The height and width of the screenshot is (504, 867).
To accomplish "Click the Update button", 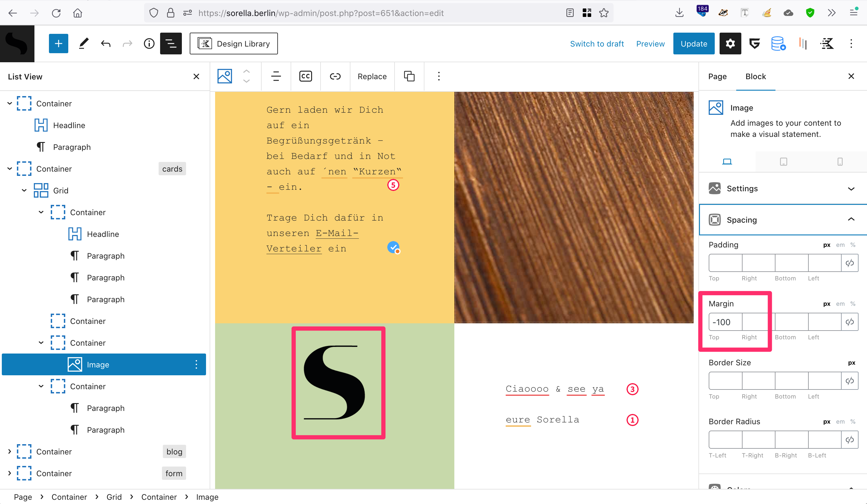I will pos(694,44).
